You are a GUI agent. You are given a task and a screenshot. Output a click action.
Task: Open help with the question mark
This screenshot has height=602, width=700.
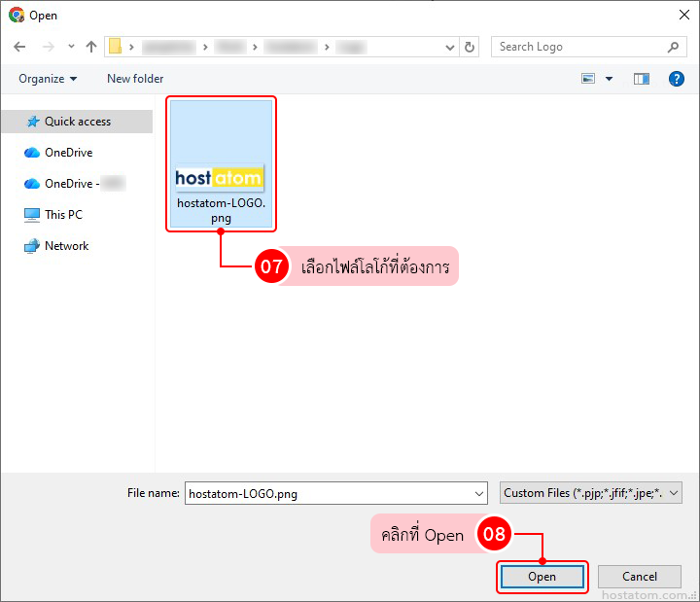[x=677, y=79]
